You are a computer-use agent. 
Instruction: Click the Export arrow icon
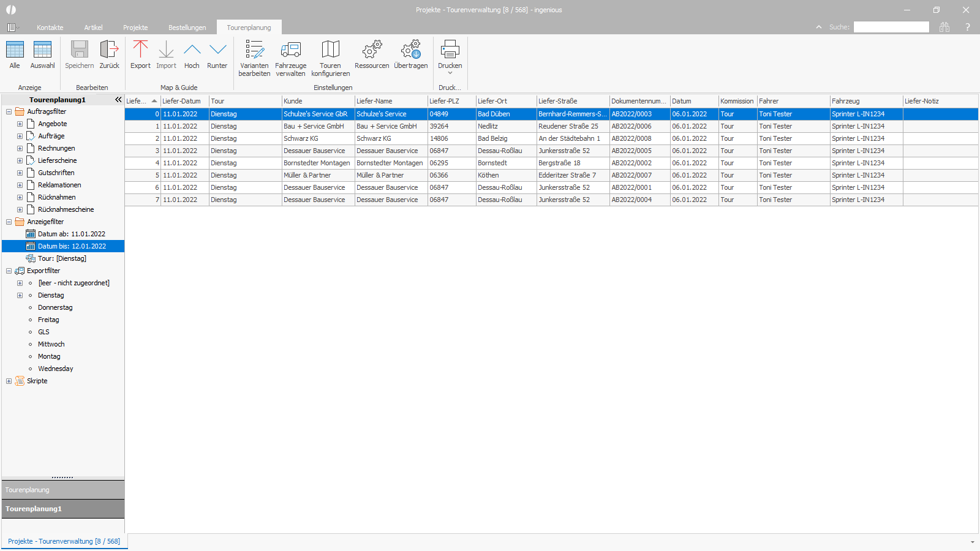point(140,50)
